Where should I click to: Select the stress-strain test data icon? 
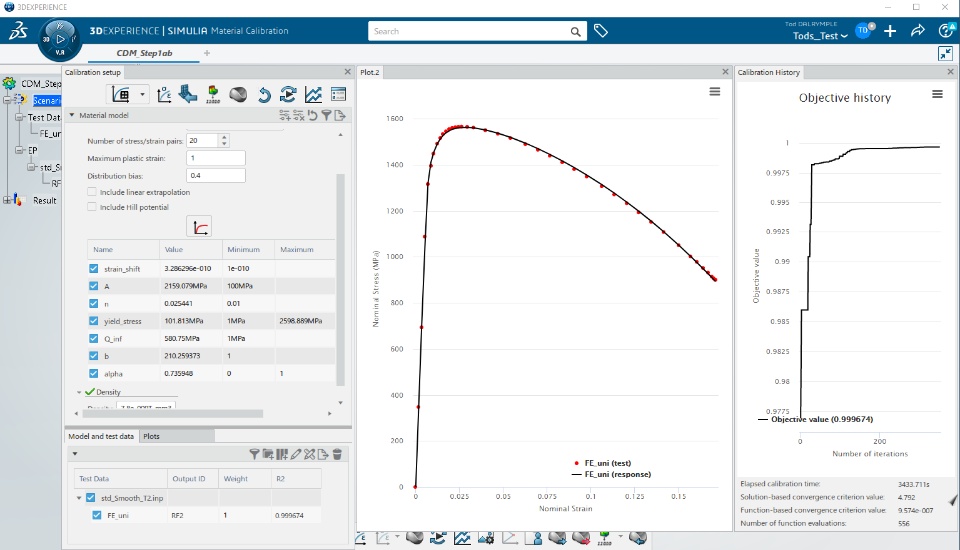coord(163,94)
